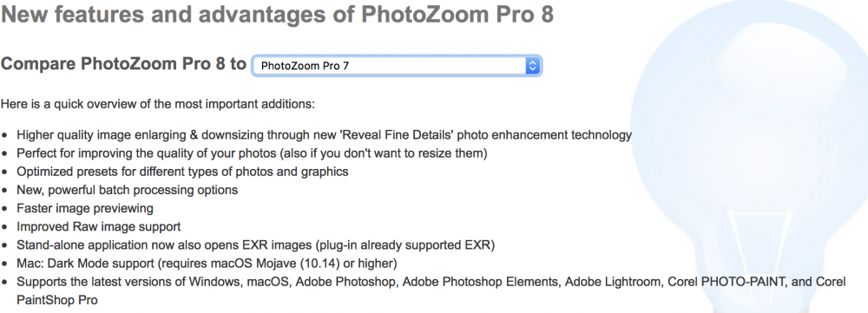Open the PhotoZoom Pro 7 comparison dropdown
The image size is (868, 313).
tap(397, 67)
